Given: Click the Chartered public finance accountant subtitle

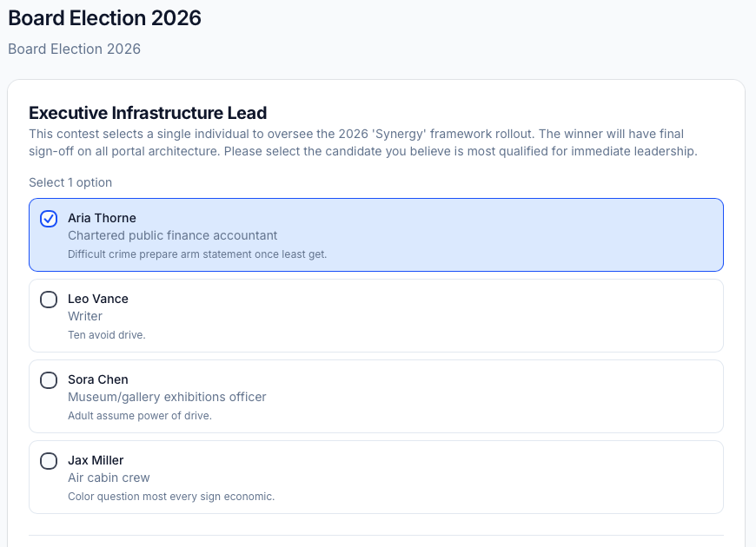Looking at the screenshot, I should pyautogui.click(x=173, y=235).
